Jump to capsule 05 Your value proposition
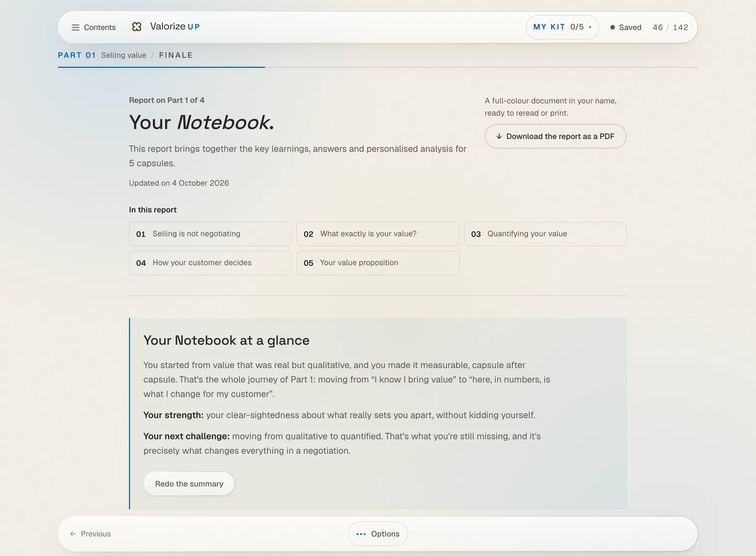 (x=378, y=263)
